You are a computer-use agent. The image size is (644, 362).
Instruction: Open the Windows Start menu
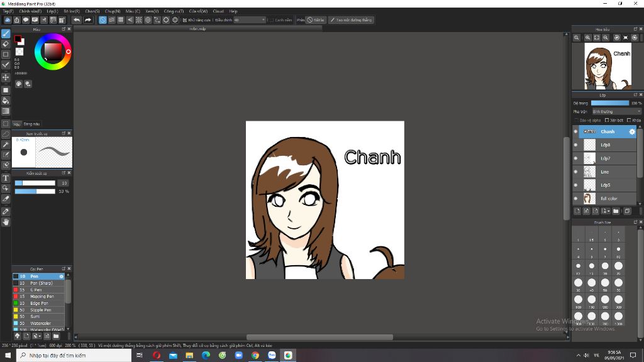[8, 356]
